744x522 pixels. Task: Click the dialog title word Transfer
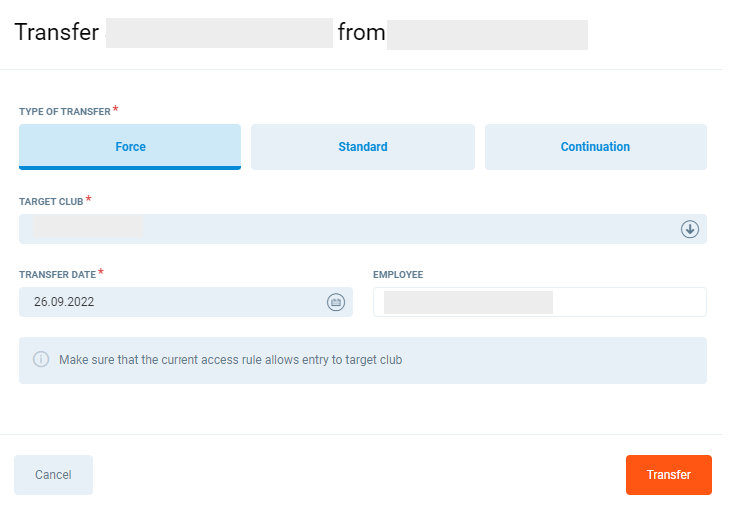tap(56, 32)
